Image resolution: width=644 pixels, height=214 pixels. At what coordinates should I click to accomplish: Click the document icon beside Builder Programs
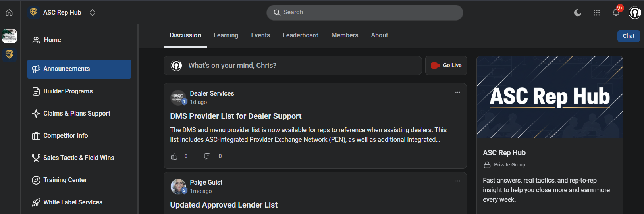pyautogui.click(x=36, y=91)
